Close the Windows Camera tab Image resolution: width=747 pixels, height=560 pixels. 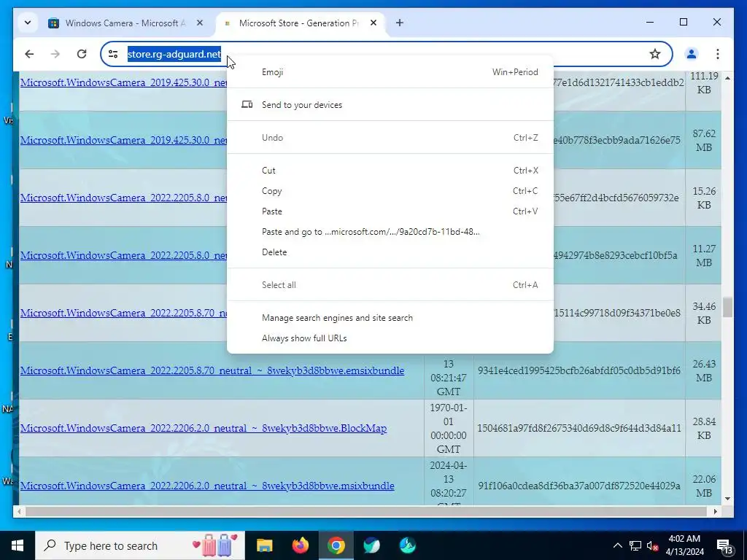pyautogui.click(x=200, y=23)
